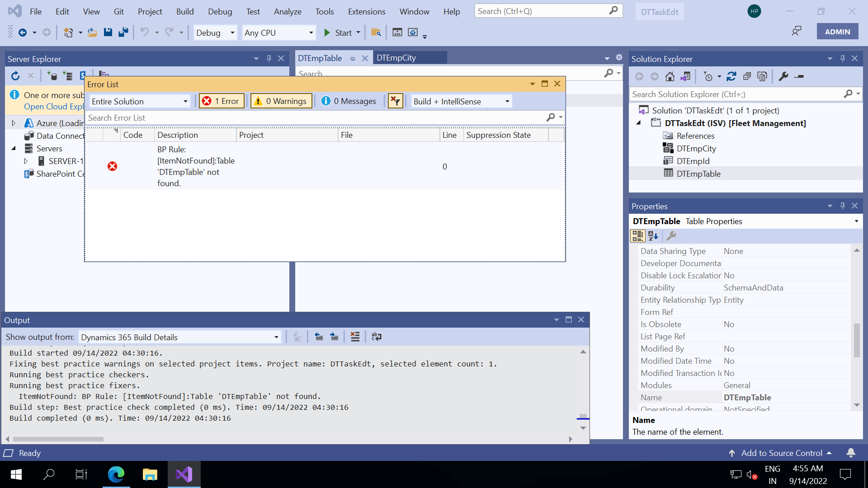Open the Debug configuration dropdown

tap(215, 33)
